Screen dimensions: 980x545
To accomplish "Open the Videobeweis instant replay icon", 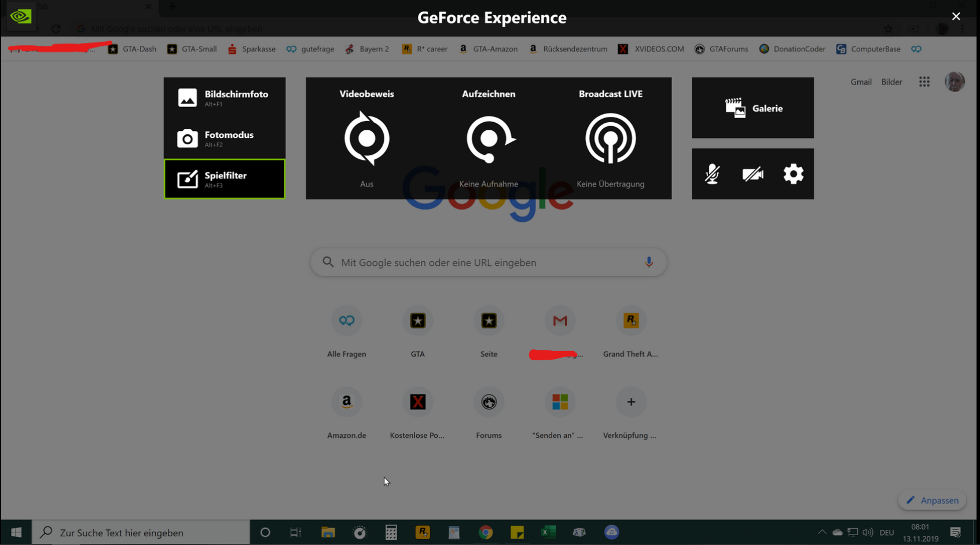I will (366, 138).
